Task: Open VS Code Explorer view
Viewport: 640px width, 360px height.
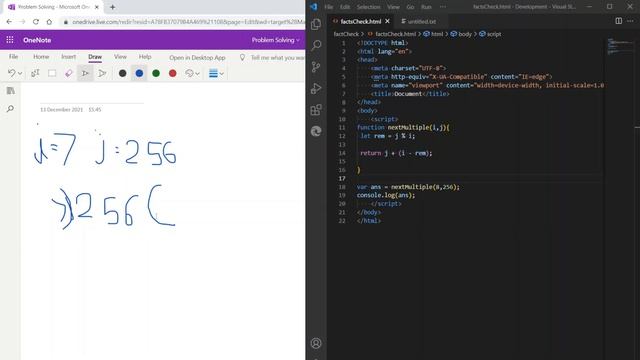Action: [x=316, y=24]
